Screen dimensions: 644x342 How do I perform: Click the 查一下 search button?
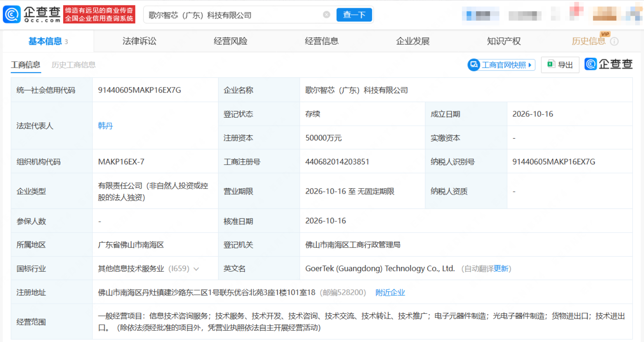tap(354, 15)
